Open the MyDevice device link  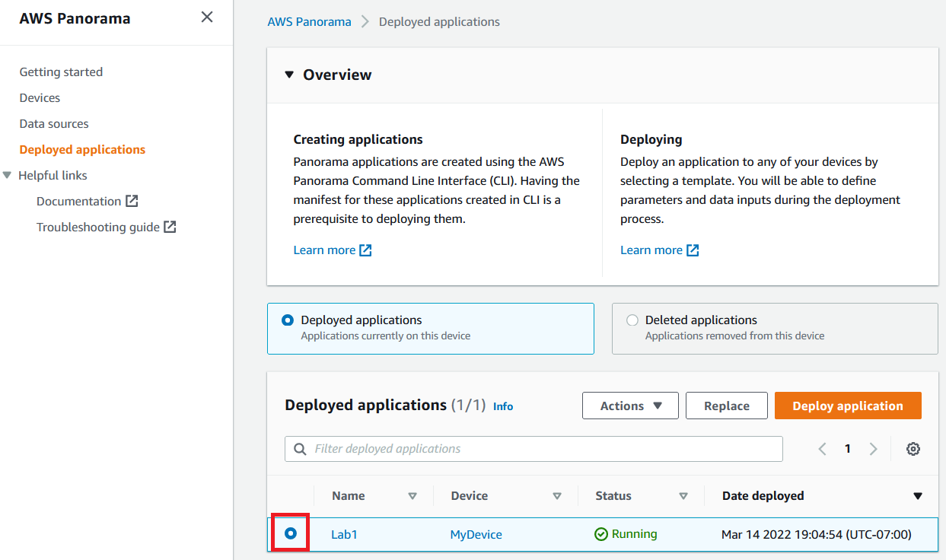coord(476,534)
